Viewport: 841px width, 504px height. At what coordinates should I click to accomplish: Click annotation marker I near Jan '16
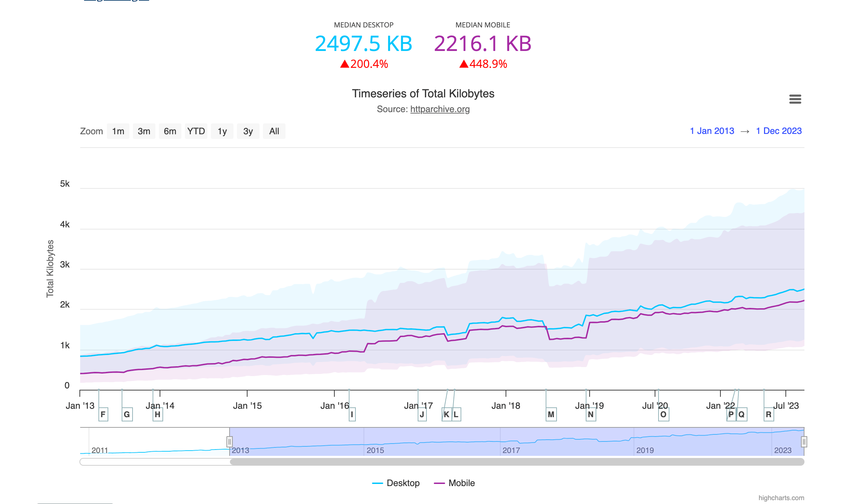pos(352,414)
